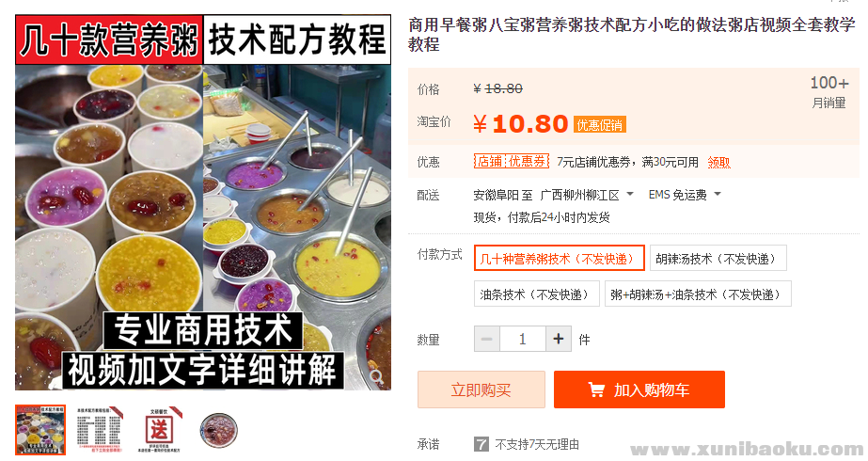This screenshot has height=461, width=868.
Task: Click the magnifier icon on product image
Action: (377, 377)
